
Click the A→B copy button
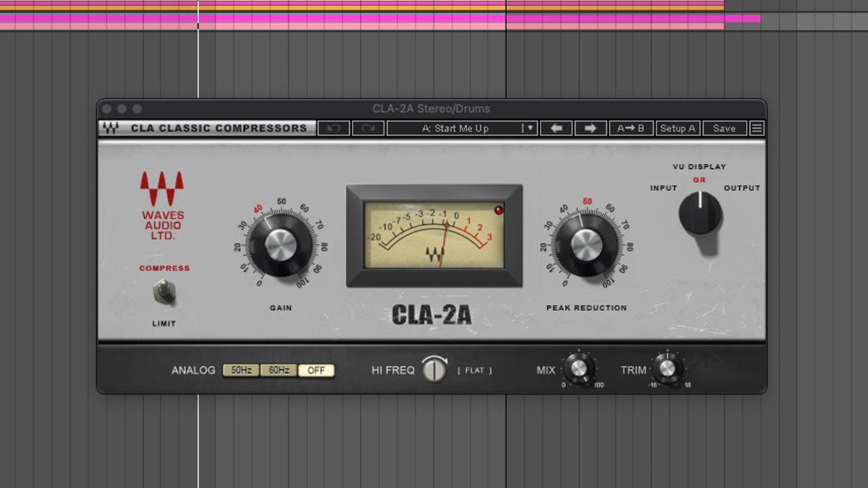pyautogui.click(x=631, y=128)
